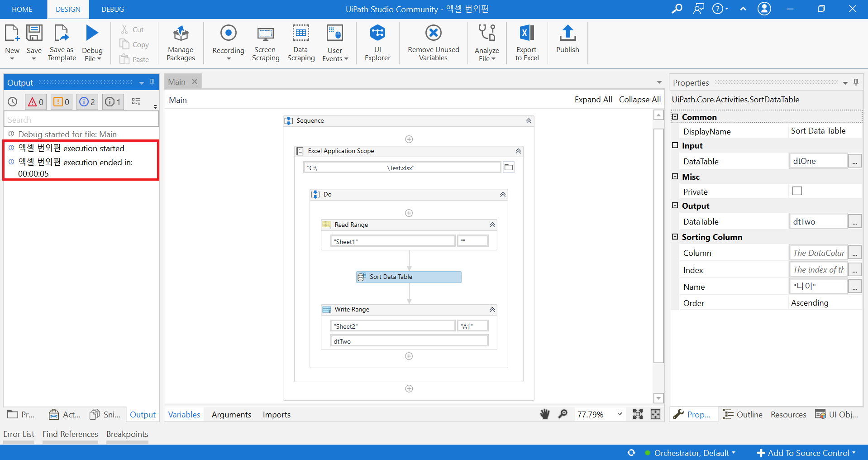This screenshot has height=460, width=868.
Task: Select the Sort Data Table activity
Action: click(x=409, y=277)
